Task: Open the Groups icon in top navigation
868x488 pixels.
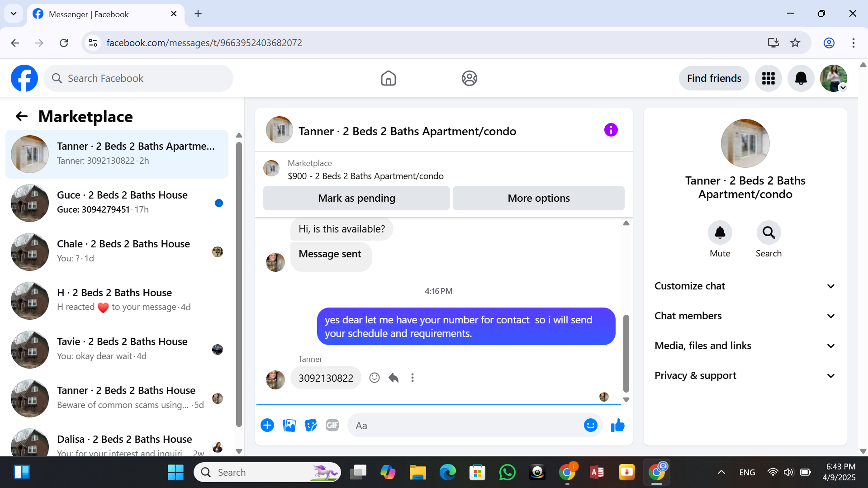Action: [x=469, y=78]
